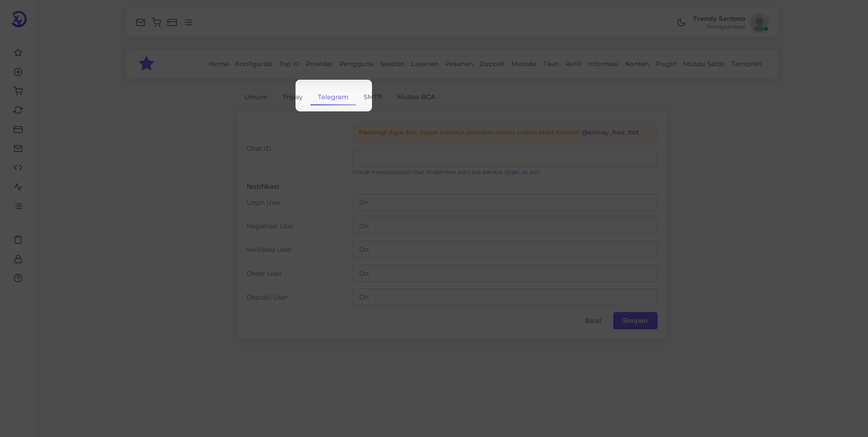This screenshot has height=437, width=868.
Task: Click the big star admin logo
Action: [147, 64]
